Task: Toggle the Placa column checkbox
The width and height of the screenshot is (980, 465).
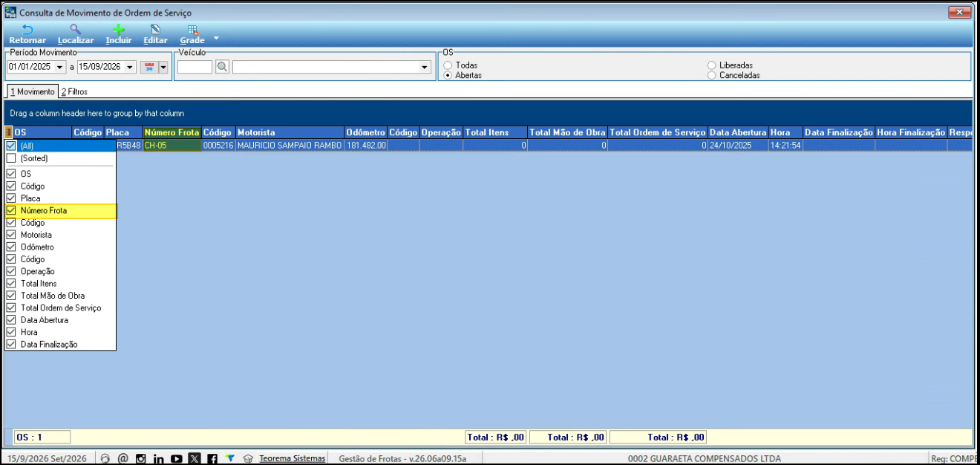Action: (10, 198)
